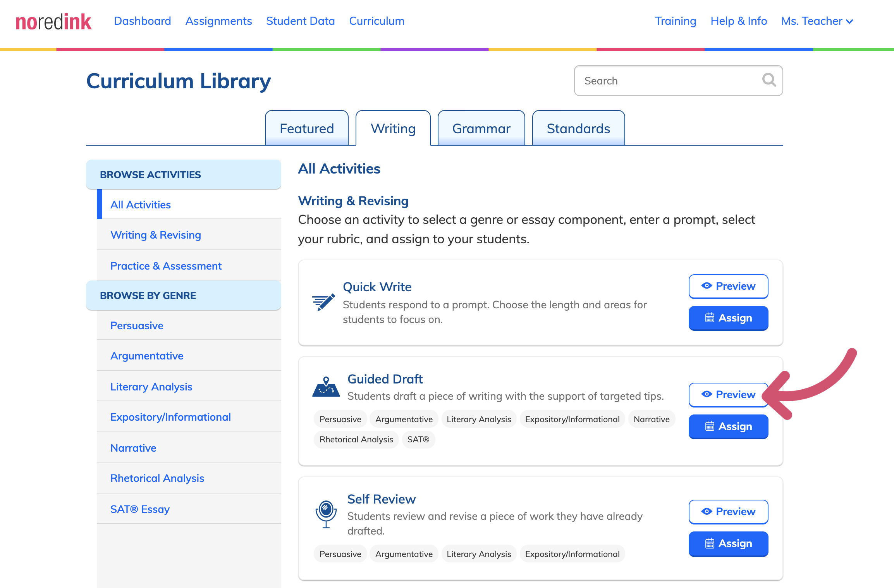Screen dimensions: 894x588
Task: Select Writing & Revising in the sidebar
Action: coord(189,235)
